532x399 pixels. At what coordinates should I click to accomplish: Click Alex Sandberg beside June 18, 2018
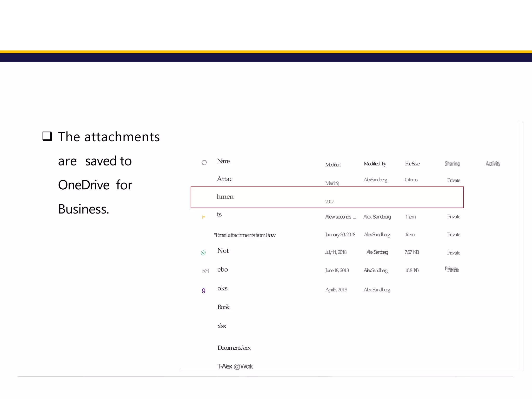pyautogui.click(x=376, y=270)
